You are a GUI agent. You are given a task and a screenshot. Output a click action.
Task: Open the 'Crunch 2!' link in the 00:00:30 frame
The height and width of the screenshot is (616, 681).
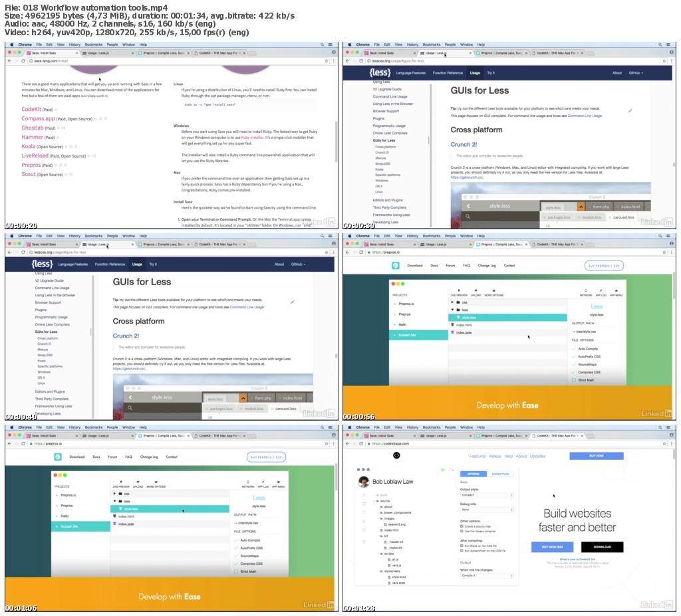point(464,145)
